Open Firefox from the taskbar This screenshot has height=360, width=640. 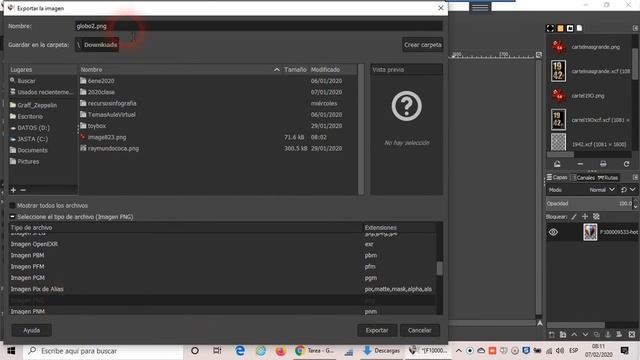point(280,351)
